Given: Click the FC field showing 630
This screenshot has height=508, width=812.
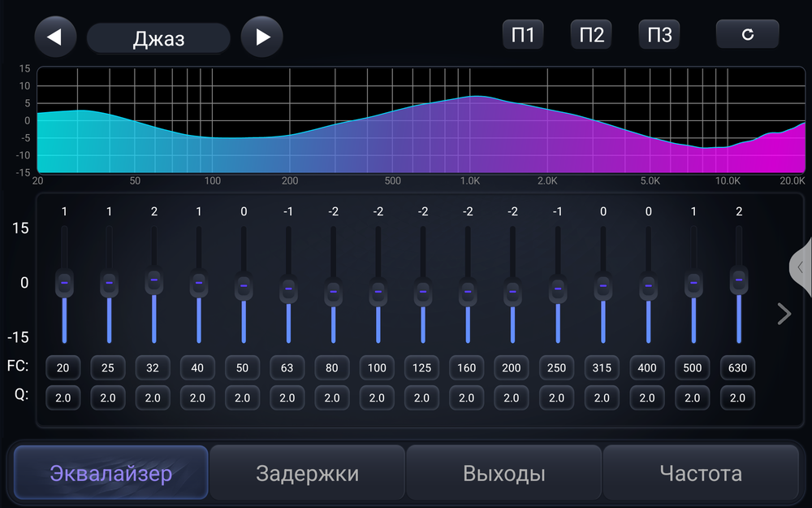Looking at the screenshot, I should [737, 368].
